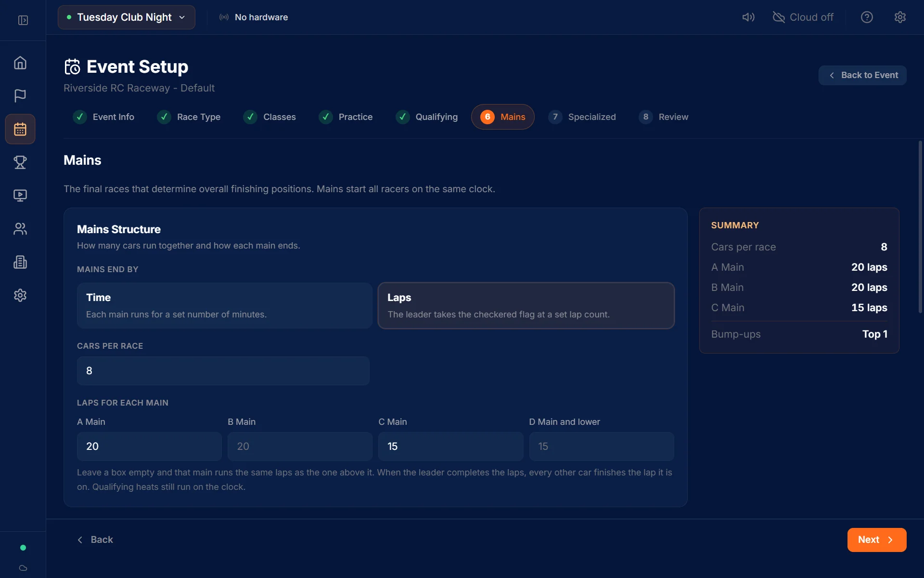The height and width of the screenshot is (578, 924).
Task: Click the speaker sound icon in top bar
Action: 748,17
